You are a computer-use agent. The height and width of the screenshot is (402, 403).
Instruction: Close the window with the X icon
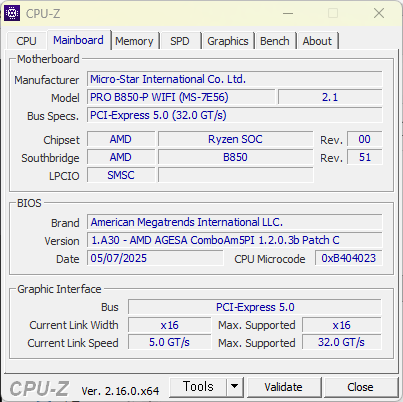pyautogui.click(x=379, y=13)
